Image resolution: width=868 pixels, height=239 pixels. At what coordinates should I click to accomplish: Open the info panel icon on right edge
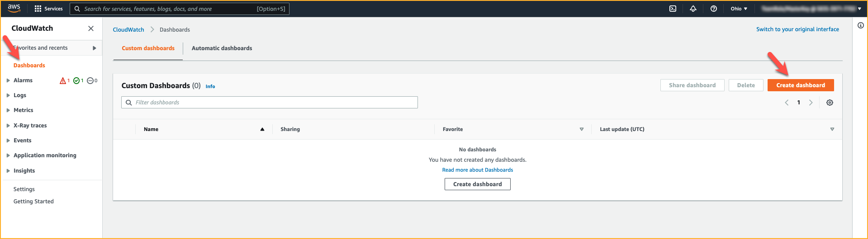tap(860, 25)
